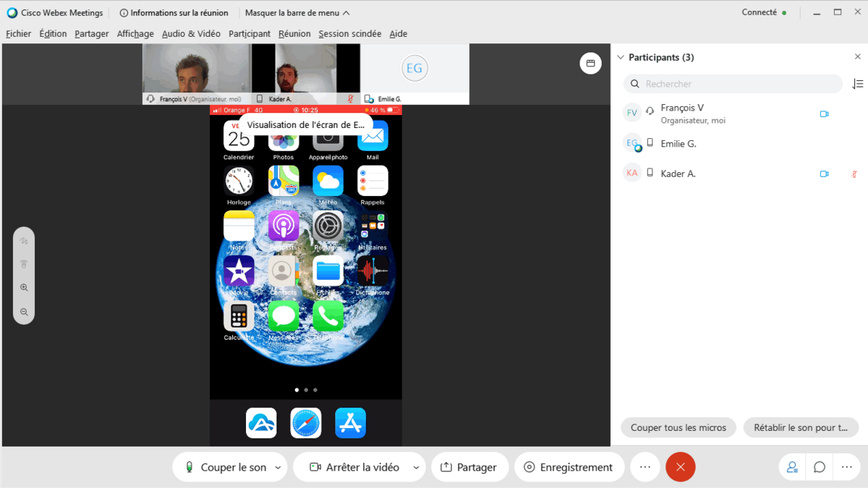The width and height of the screenshot is (868, 488).
Task: Open audio options arrow beside Couper le son
Action: click(x=278, y=468)
